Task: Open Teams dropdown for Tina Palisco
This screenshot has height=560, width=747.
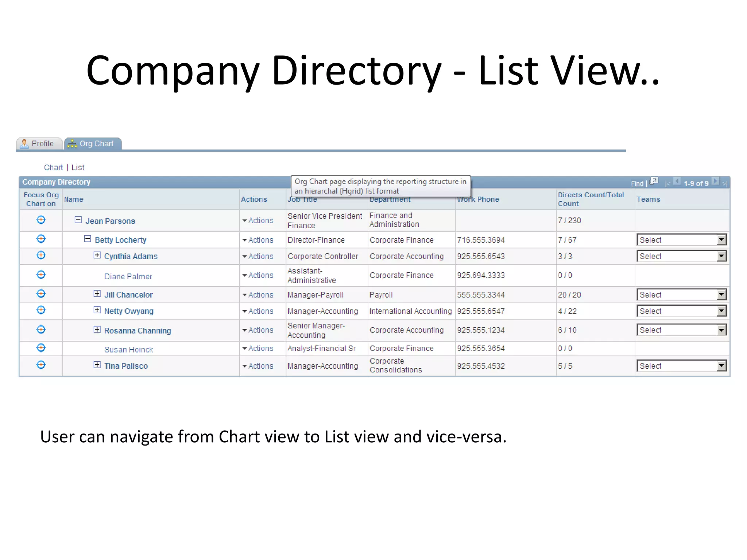Action: [682, 366]
